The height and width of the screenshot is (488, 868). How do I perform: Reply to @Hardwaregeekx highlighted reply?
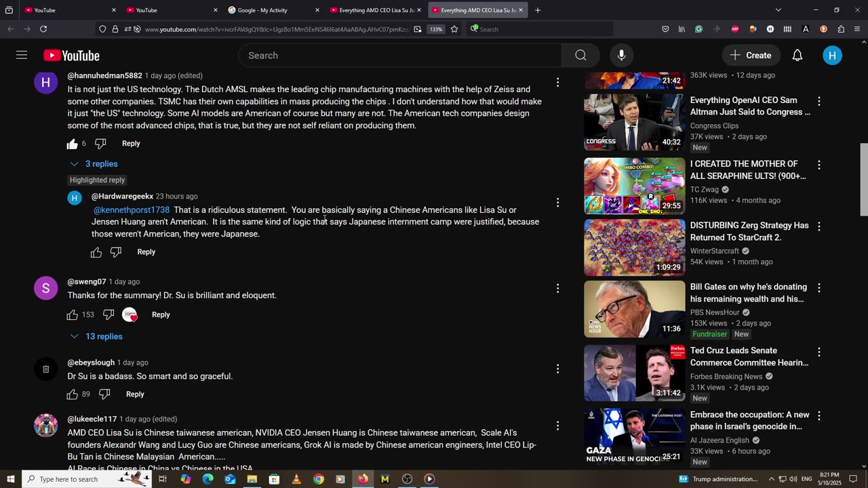click(x=146, y=252)
